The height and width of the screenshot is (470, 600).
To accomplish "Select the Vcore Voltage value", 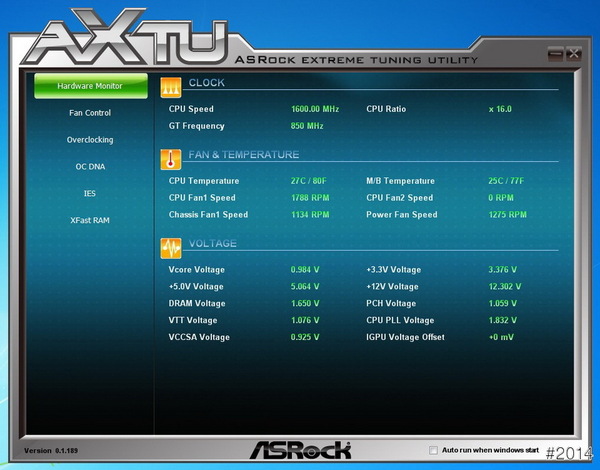I will pos(305,270).
